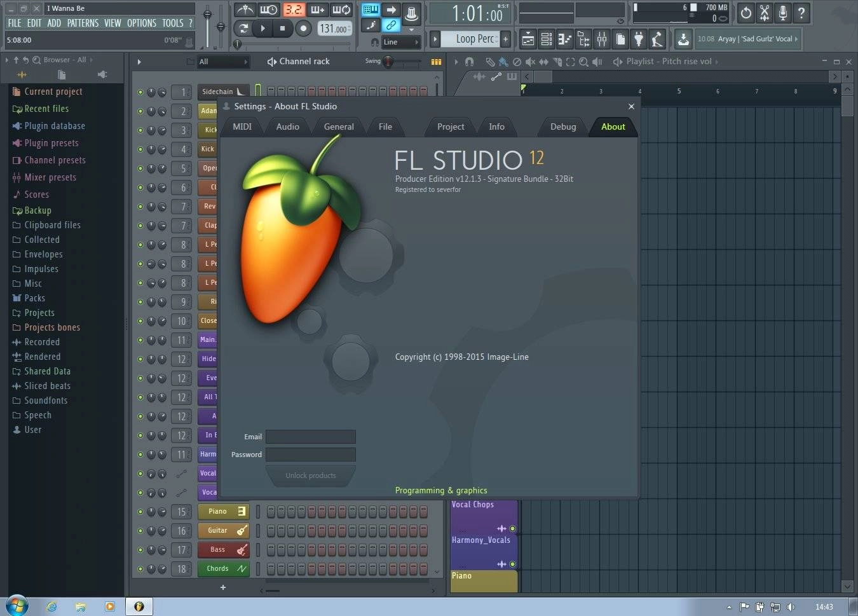
Task: Open the All channel filter dropdown
Action: [222, 62]
